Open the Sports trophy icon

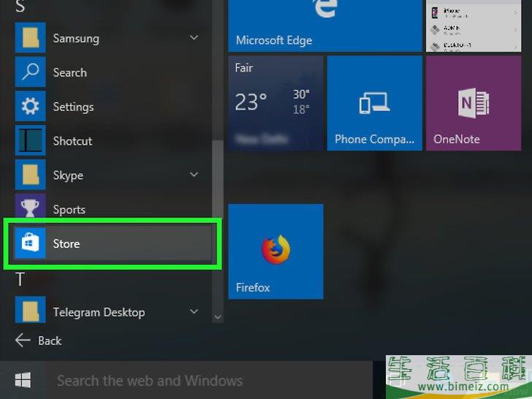coord(30,207)
